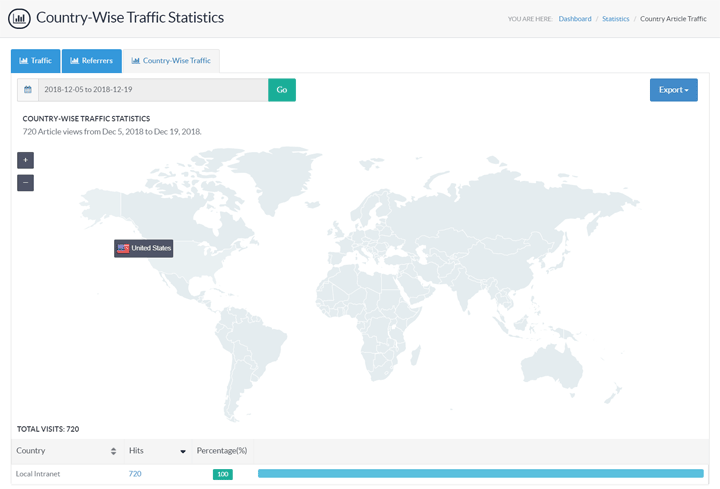Click the date range input field
The width and height of the screenshot is (720, 489).
[x=153, y=90]
